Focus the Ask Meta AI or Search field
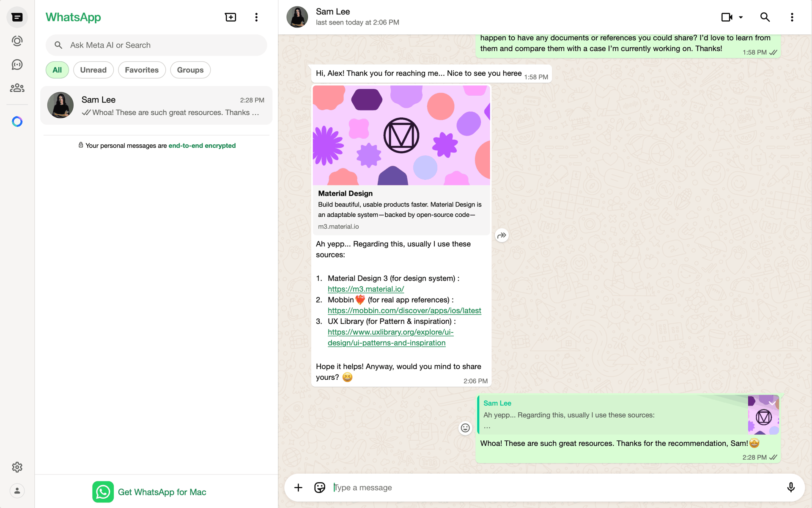The image size is (812, 508). [156, 45]
